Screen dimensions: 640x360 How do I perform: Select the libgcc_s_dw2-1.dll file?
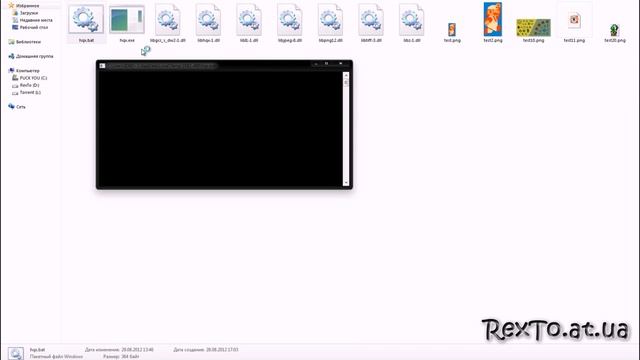[x=167, y=22]
